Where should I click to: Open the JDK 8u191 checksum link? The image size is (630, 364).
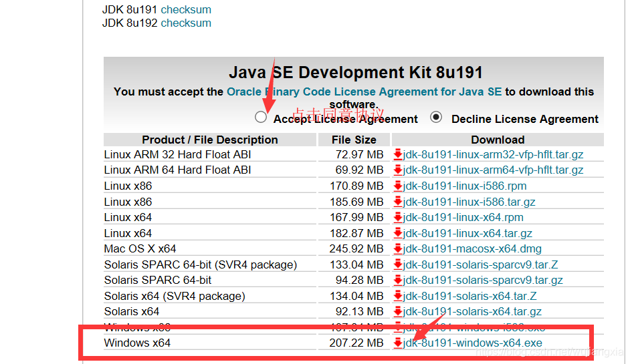tap(186, 9)
